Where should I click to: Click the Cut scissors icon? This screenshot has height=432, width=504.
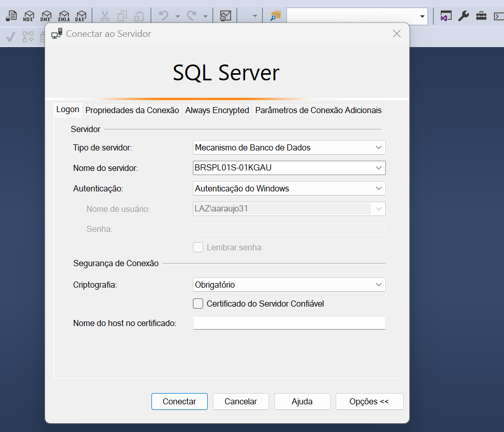[x=105, y=16]
